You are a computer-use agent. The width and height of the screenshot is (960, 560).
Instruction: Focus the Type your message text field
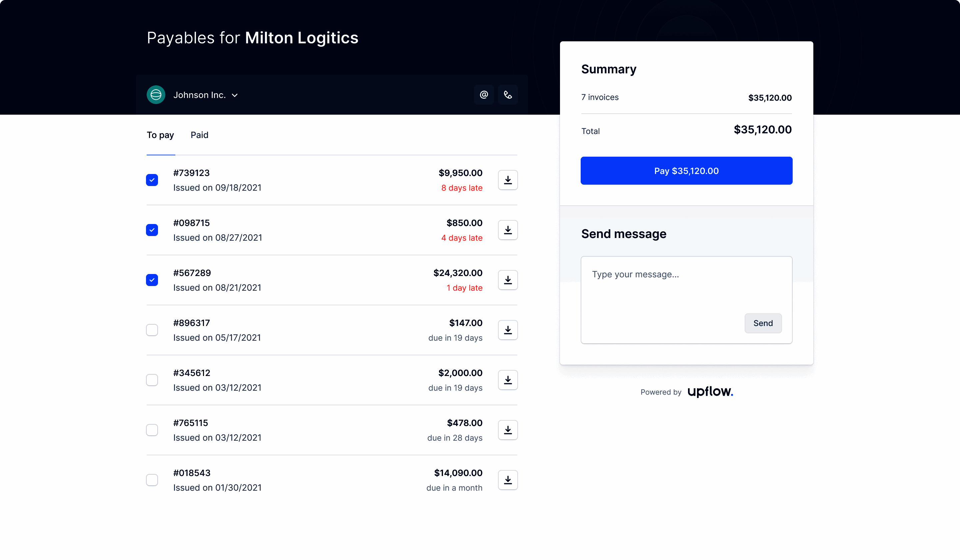[x=663, y=290]
